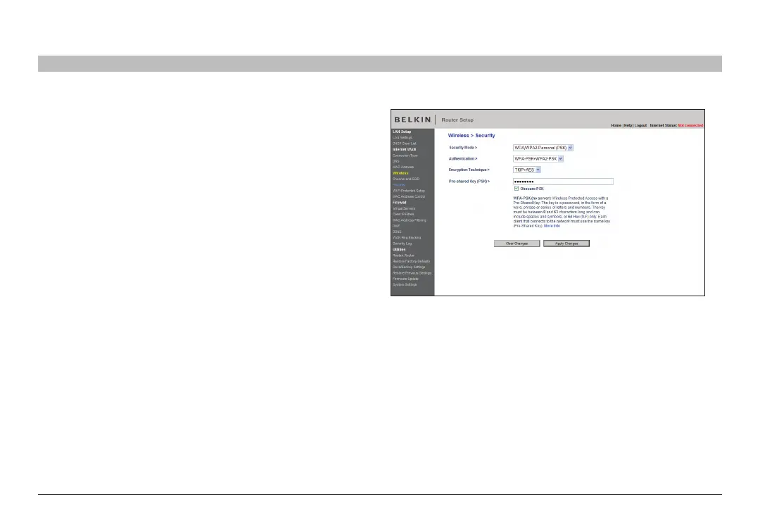Select Firmware Update in sidebar
This screenshot has height=532, width=760.
(x=405, y=279)
